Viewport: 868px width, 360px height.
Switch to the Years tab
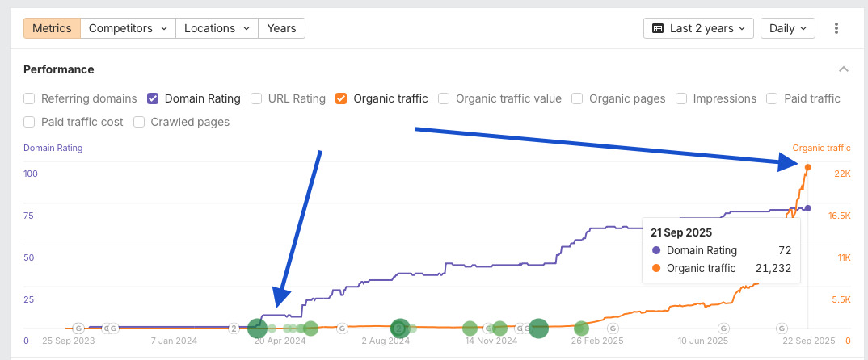click(x=281, y=28)
